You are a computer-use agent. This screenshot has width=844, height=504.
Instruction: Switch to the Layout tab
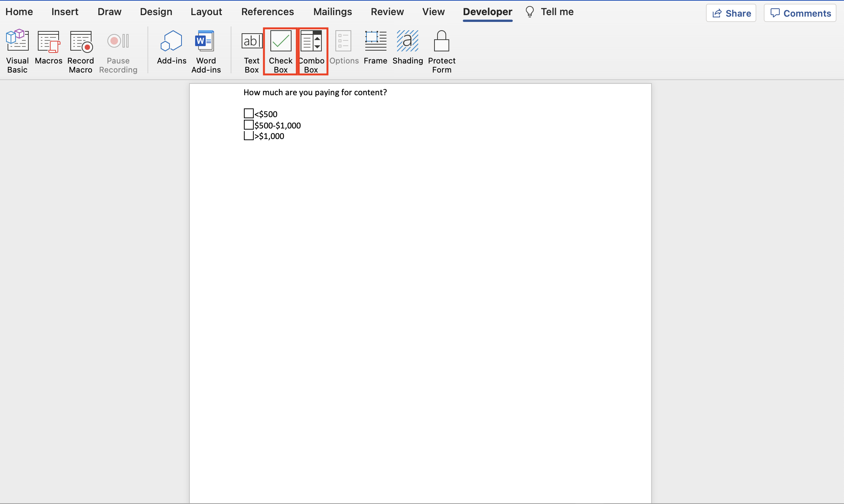(x=206, y=12)
